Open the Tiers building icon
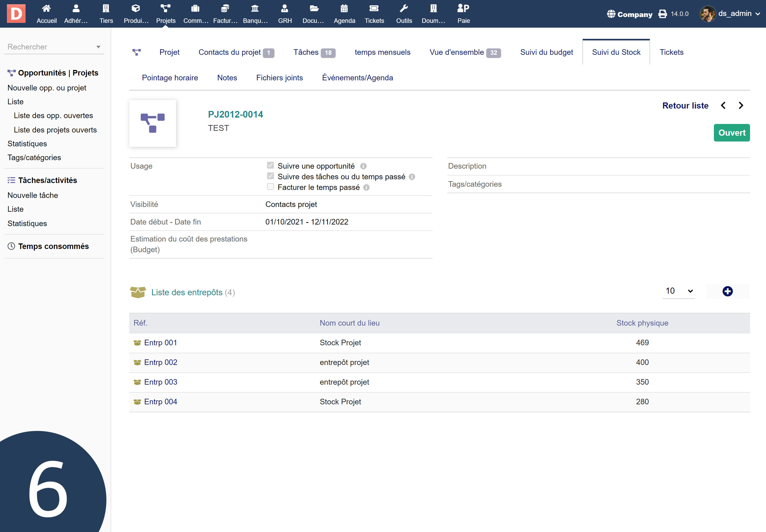This screenshot has height=532, width=766. 106,8
